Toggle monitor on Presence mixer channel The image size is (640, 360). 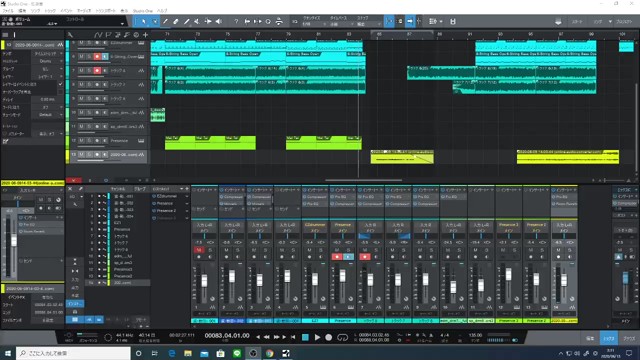coord(348,257)
